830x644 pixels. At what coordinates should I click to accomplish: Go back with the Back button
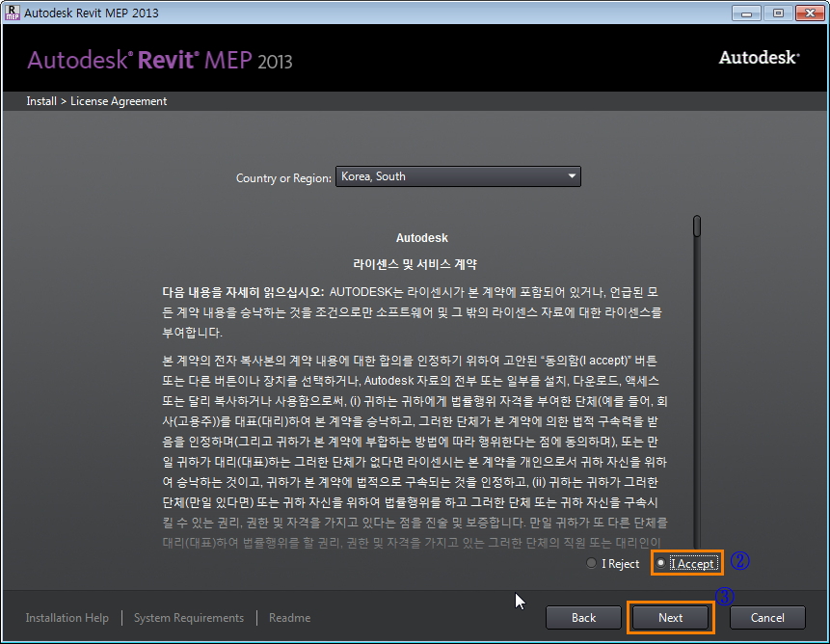point(583,618)
